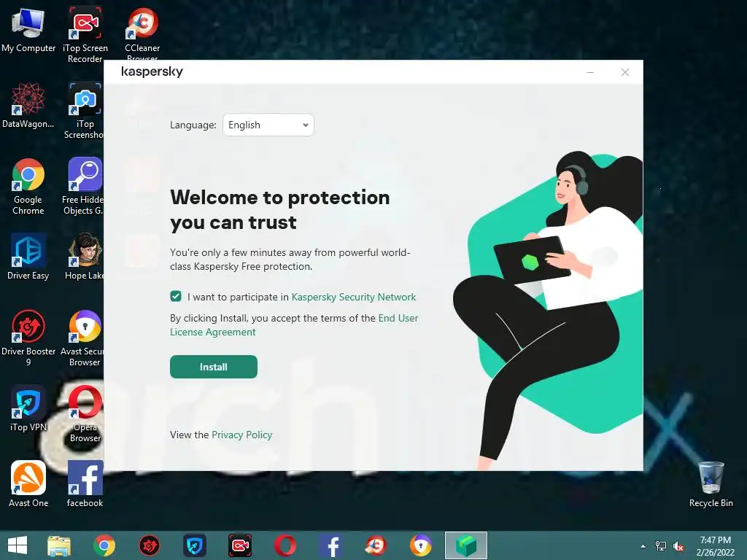
Task: Open Avast Secure Browser desktop shortcut
Action: [84, 337]
